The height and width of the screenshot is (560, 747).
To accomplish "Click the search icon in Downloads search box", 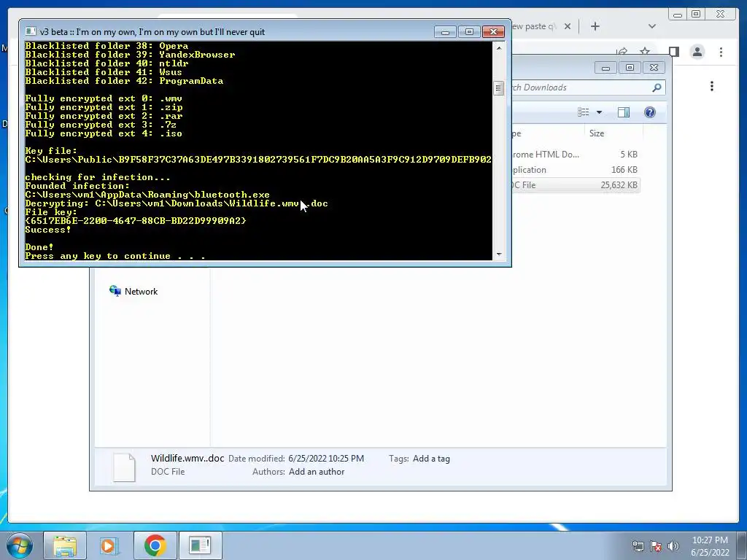I will click(657, 87).
